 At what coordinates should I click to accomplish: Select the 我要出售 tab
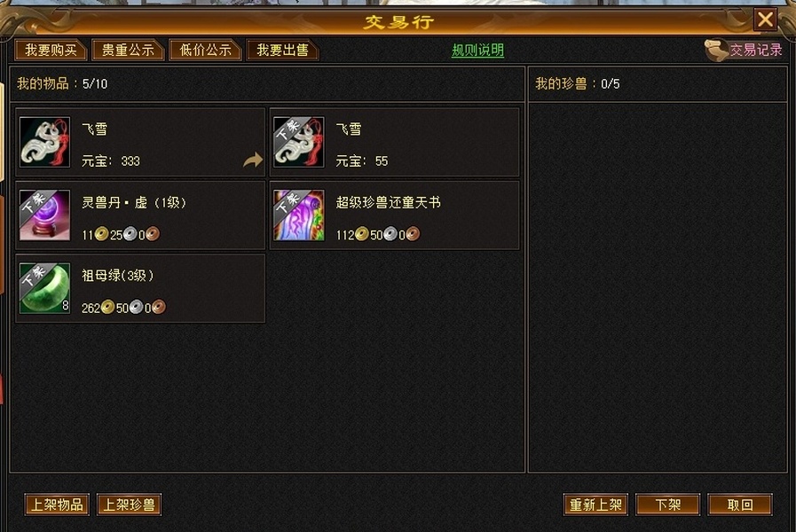pos(282,50)
